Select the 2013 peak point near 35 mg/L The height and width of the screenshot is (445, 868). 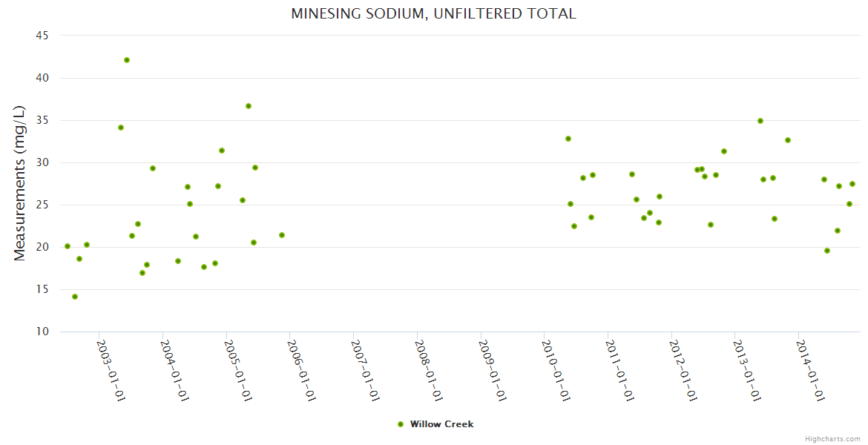click(760, 121)
